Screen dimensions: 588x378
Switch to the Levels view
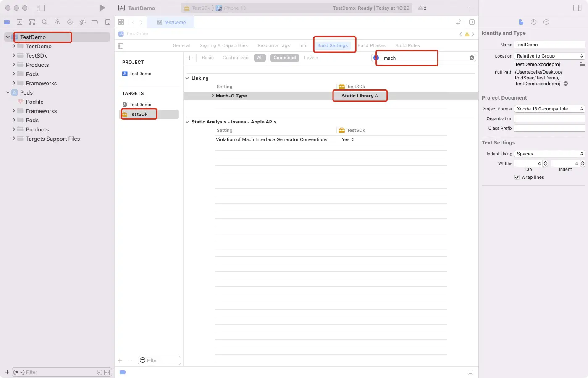311,58
